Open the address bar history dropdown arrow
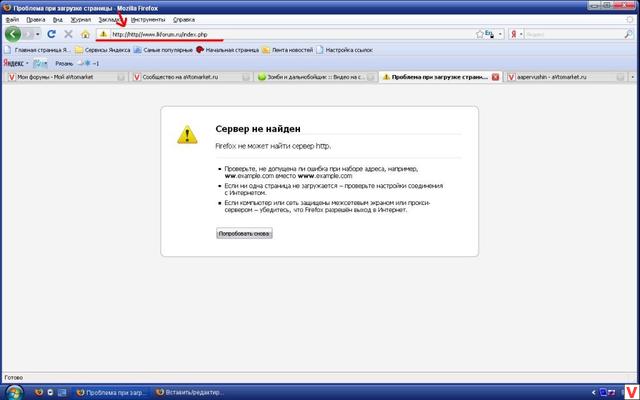The width and height of the screenshot is (640, 400). click(500, 34)
